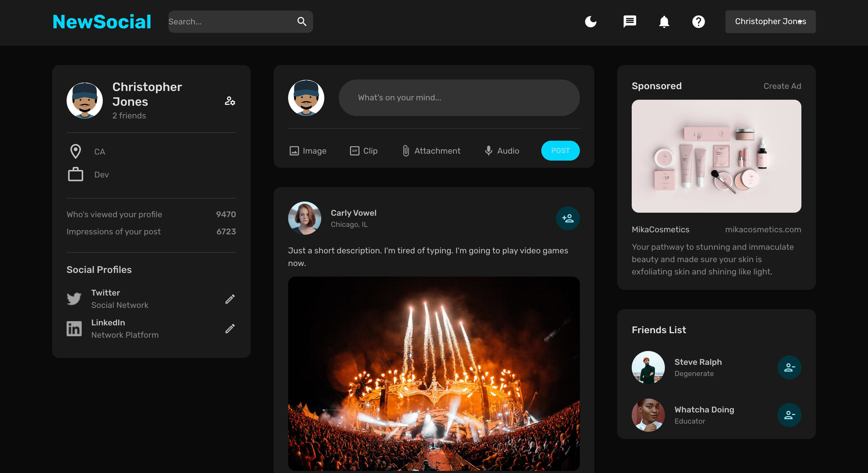Click the LinkedIn logo icon
This screenshot has height=473, width=868.
click(74, 328)
